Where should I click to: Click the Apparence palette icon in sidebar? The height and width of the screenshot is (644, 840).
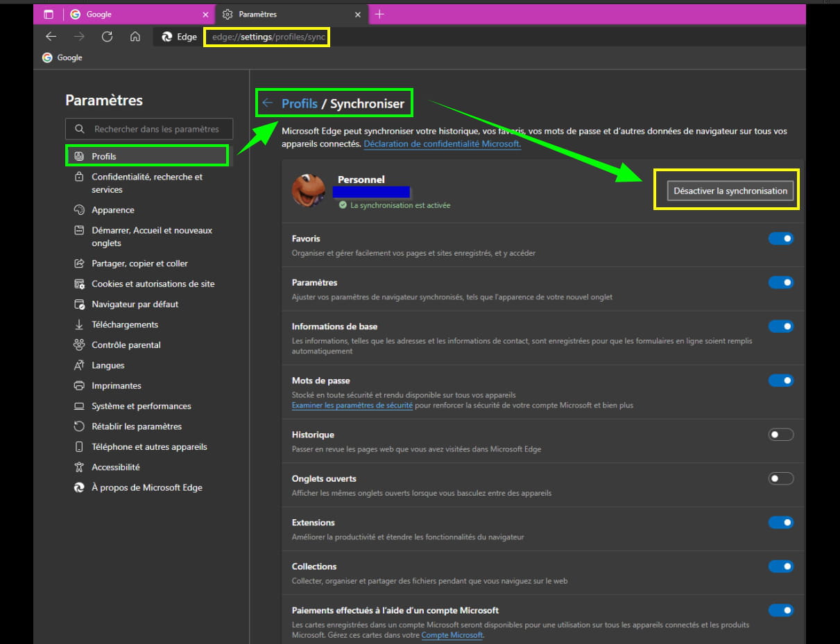tap(79, 210)
